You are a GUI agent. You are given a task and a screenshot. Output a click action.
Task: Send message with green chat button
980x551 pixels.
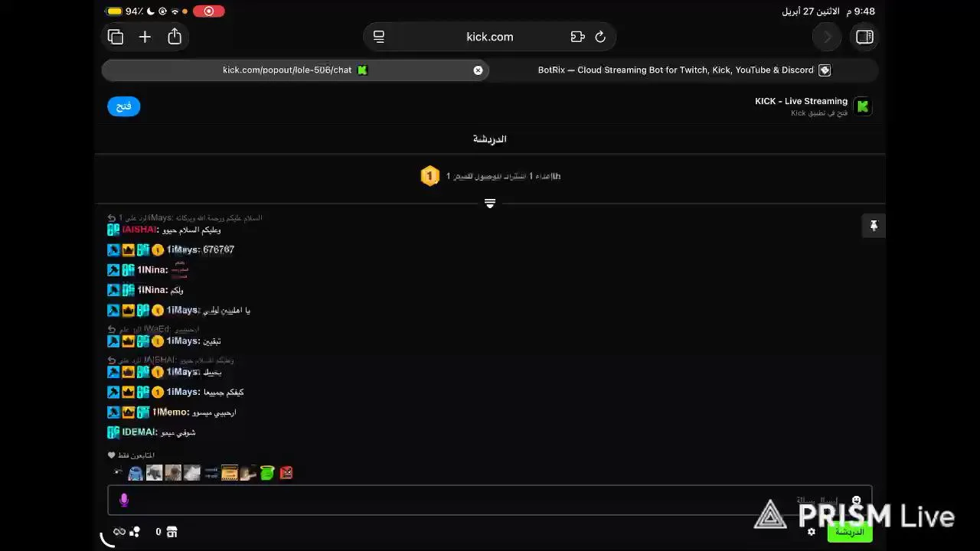[850, 532]
